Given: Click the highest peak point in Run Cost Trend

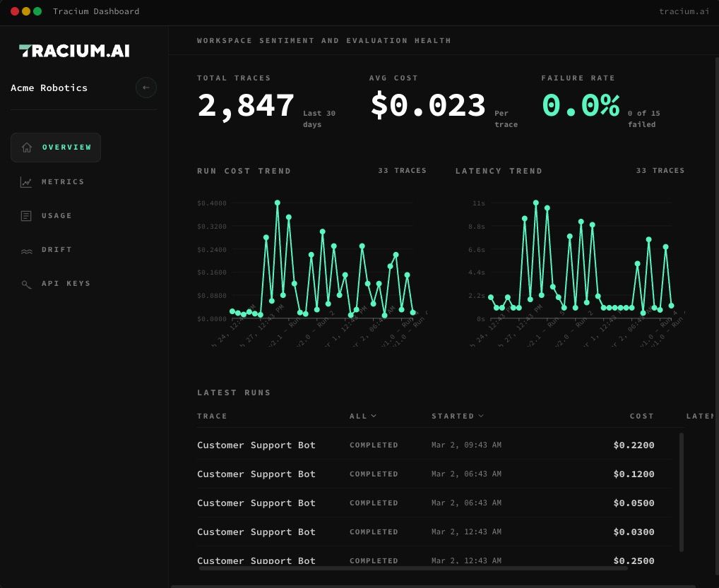Looking at the screenshot, I should [278, 203].
